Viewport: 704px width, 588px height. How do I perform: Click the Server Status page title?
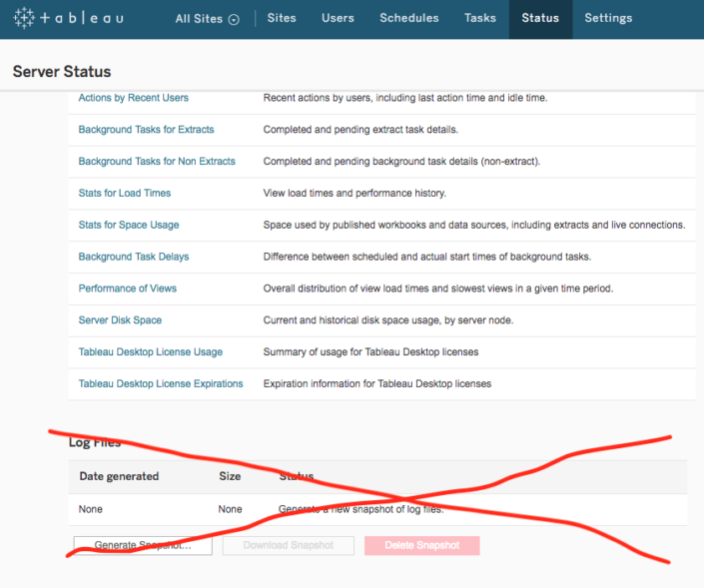(x=62, y=71)
